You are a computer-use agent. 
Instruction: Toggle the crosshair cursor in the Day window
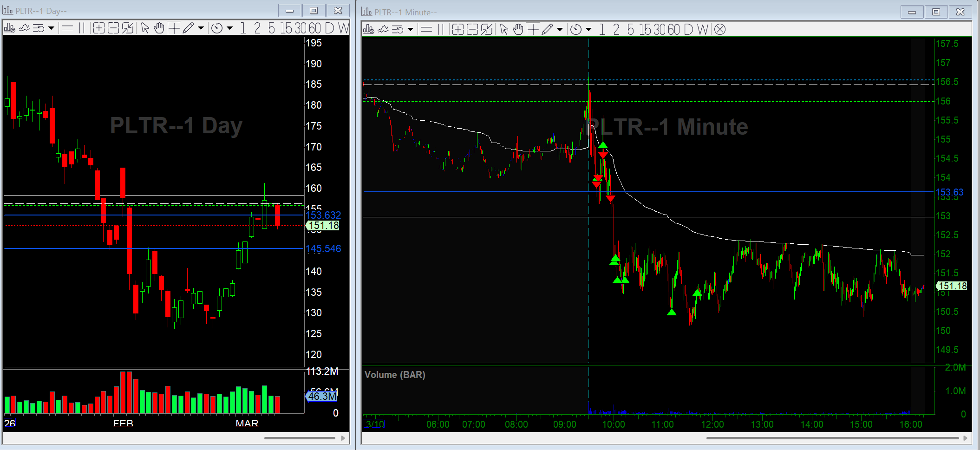tap(174, 28)
